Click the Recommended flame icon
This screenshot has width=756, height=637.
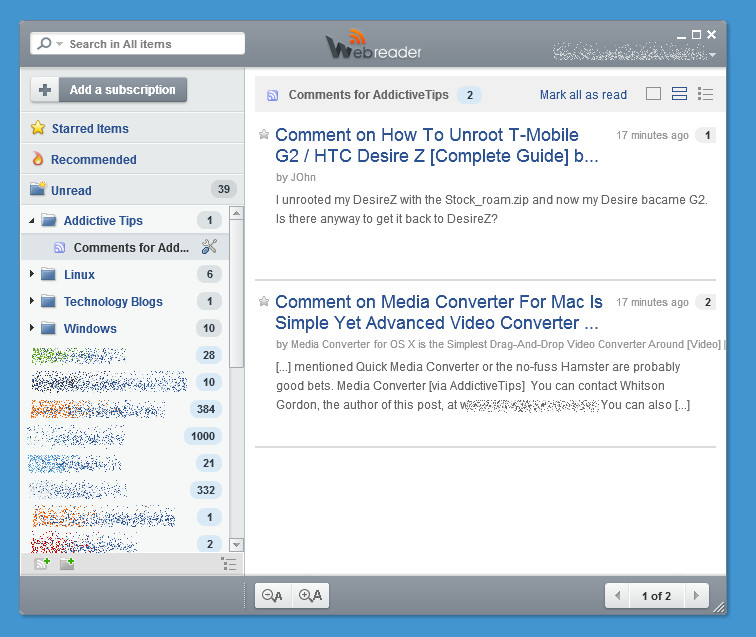point(38,159)
